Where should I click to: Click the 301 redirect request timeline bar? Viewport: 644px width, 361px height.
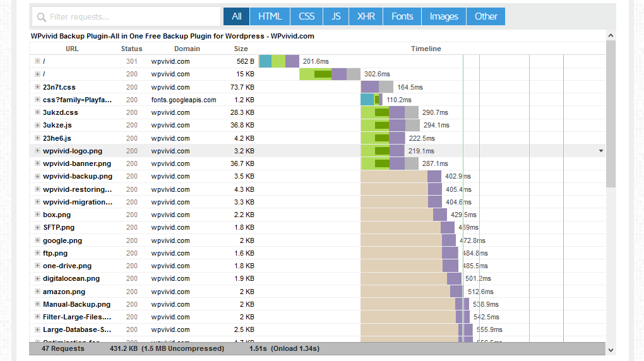point(279,61)
